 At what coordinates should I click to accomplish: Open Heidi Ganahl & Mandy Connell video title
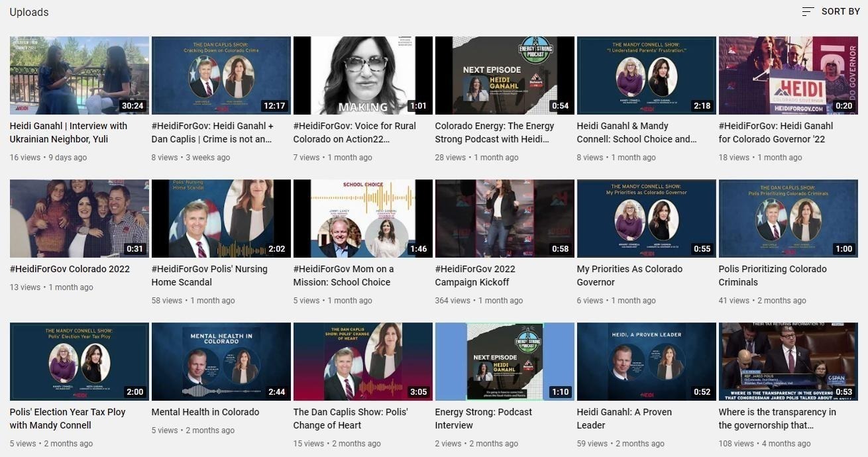pyautogui.click(x=636, y=132)
